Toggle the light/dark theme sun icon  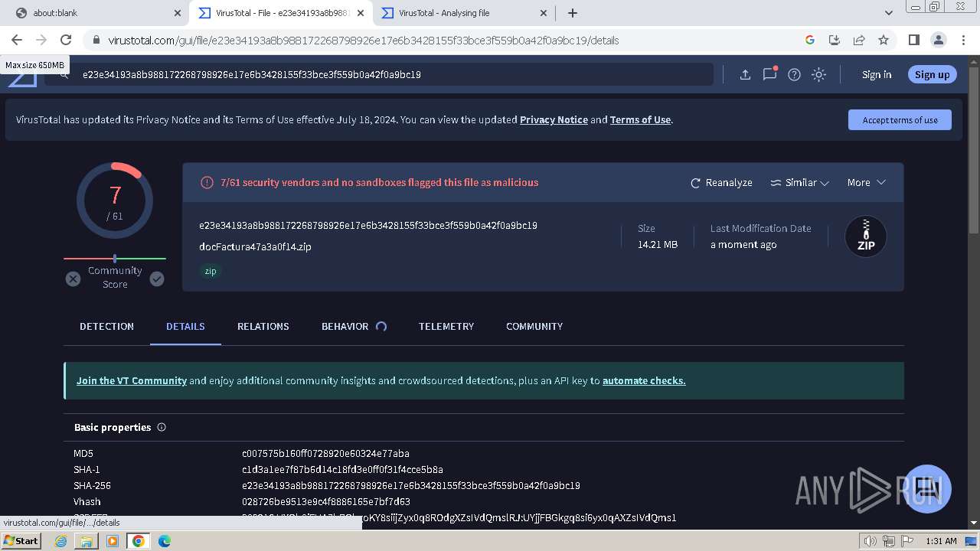point(818,74)
